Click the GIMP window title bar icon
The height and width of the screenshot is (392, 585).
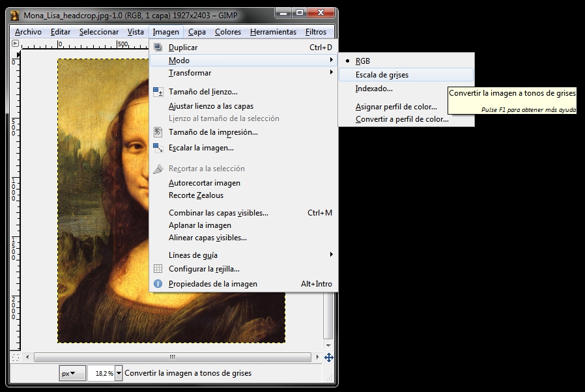pos(14,15)
